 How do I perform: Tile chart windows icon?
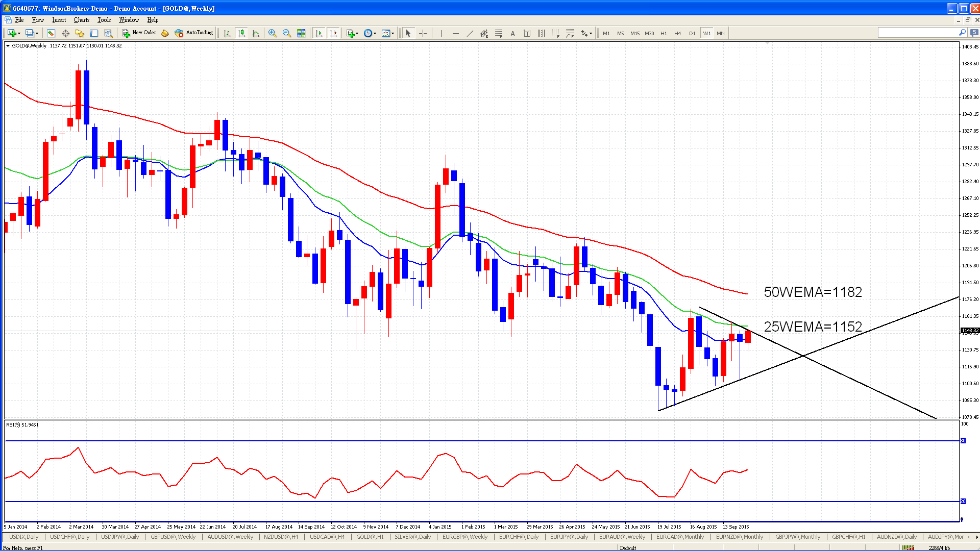pyautogui.click(x=301, y=33)
